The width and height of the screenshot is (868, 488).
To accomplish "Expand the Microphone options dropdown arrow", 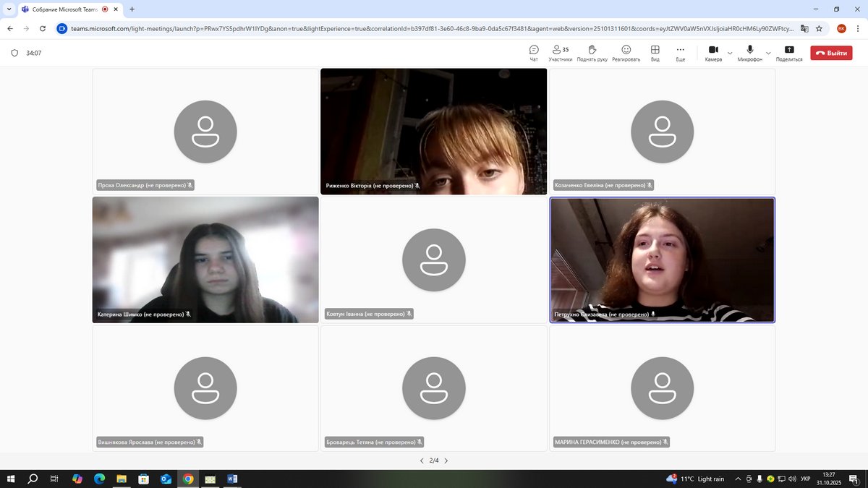I will (x=768, y=53).
